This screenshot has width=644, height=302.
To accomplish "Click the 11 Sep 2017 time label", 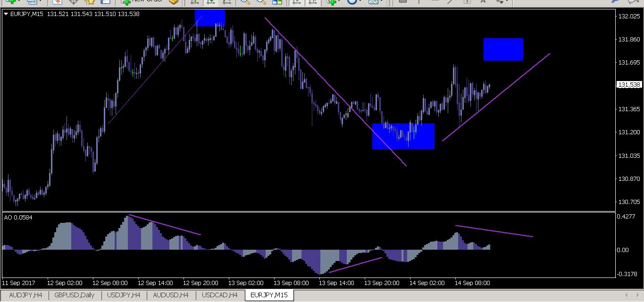I will pyautogui.click(x=18, y=283).
